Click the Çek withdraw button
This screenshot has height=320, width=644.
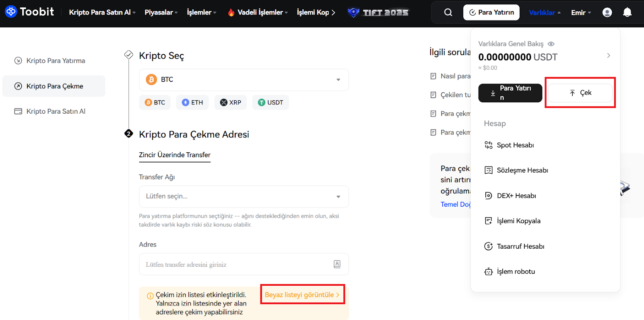[580, 93]
